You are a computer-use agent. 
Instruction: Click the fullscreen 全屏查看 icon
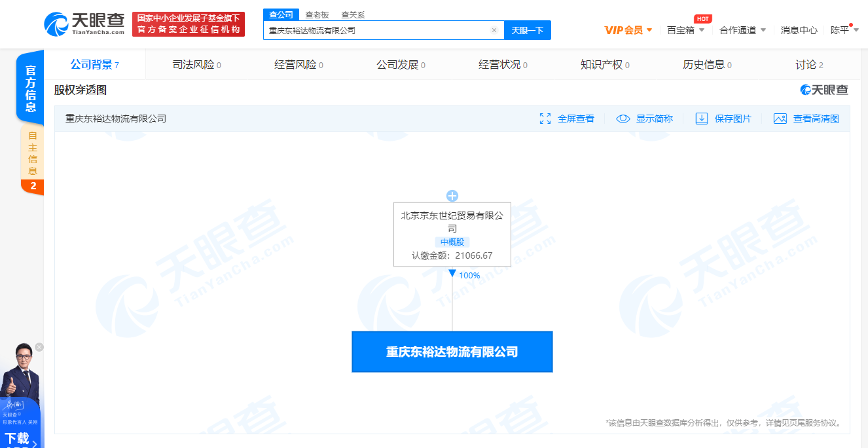545,119
